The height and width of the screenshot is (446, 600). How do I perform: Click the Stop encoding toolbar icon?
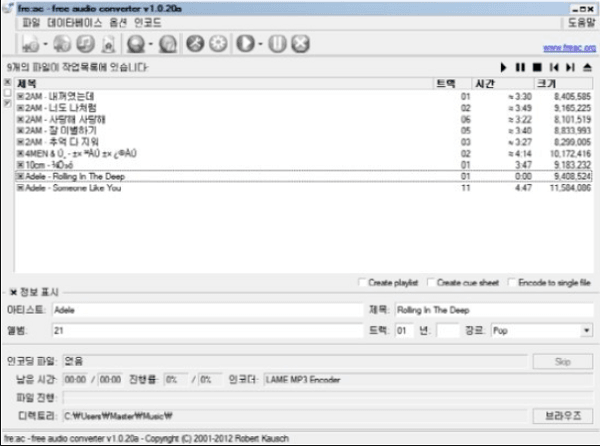tap(298, 44)
